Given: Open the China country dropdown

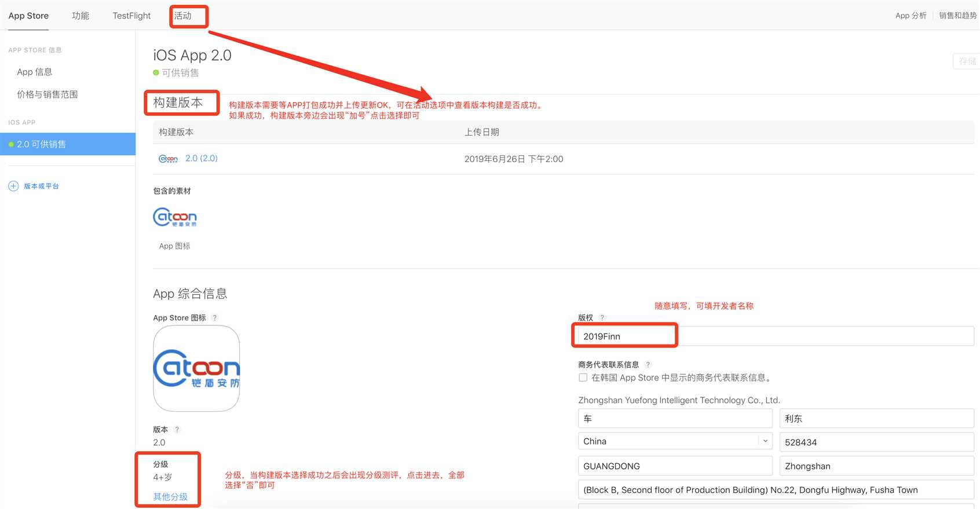Looking at the screenshot, I should coord(675,441).
